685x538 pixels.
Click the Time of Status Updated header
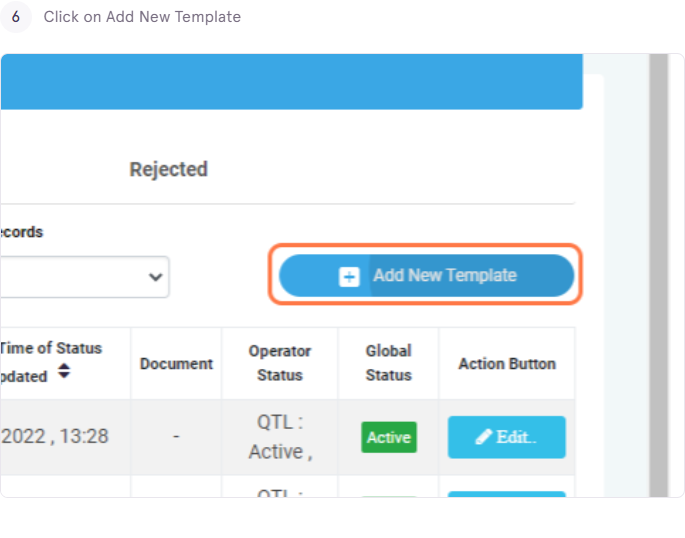click(51, 362)
